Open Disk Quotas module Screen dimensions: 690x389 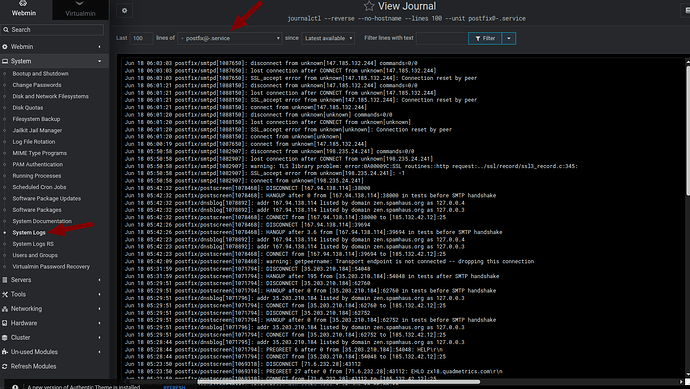coord(28,108)
